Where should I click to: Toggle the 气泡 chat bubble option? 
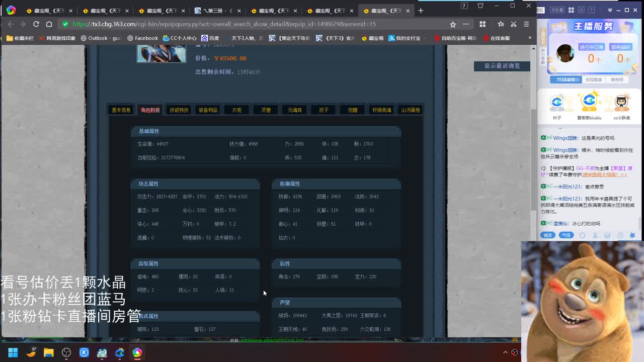pos(567,235)
